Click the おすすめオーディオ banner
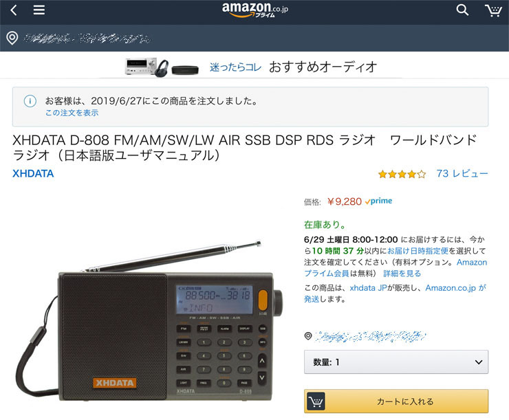The height and width of the screenshot is (420, 509). coord(250,67)
